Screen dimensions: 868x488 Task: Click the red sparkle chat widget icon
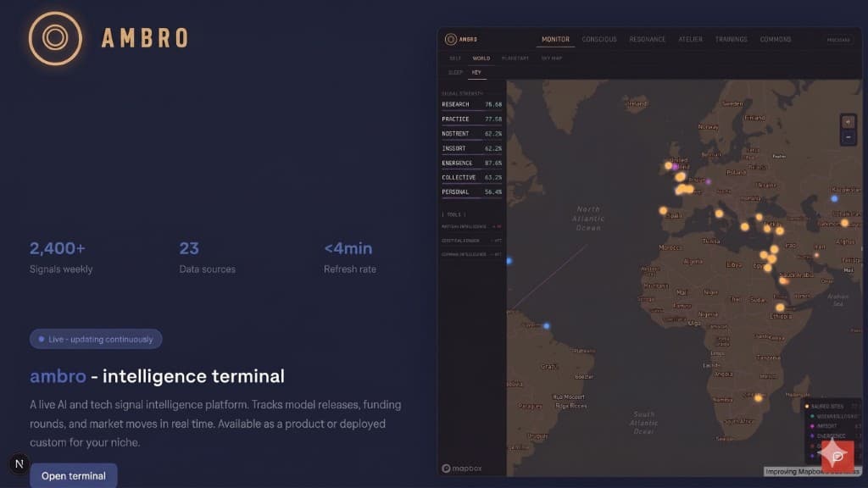[837, 456]
